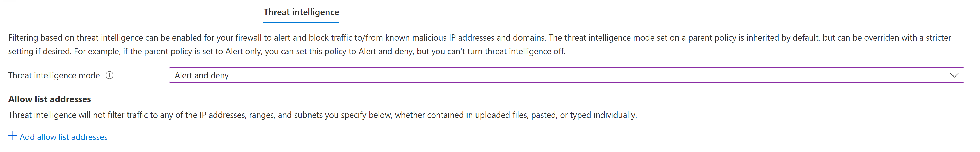The width and height of the screenshot is (980, 152).
Task: Click the plus icon before Add allow list addresses
Action: [13, 136]
